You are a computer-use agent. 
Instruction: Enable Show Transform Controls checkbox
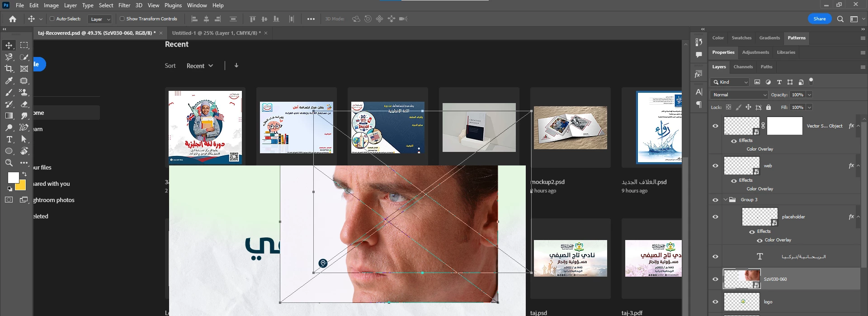pyautogui.click(x=122, y=19)
